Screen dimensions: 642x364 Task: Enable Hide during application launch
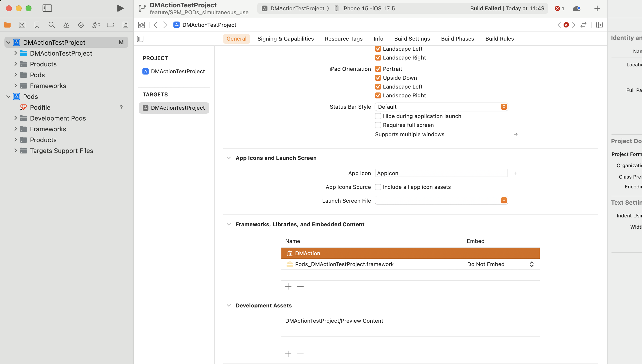pos(378,116)
